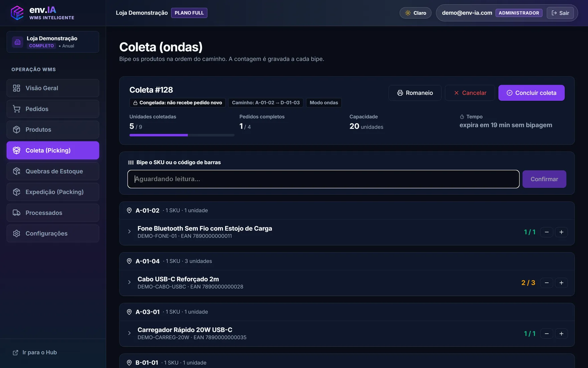Screen dimensions: 588x368
Task: Cancel the coleta with Cancelar
Action: coord(470,93)
